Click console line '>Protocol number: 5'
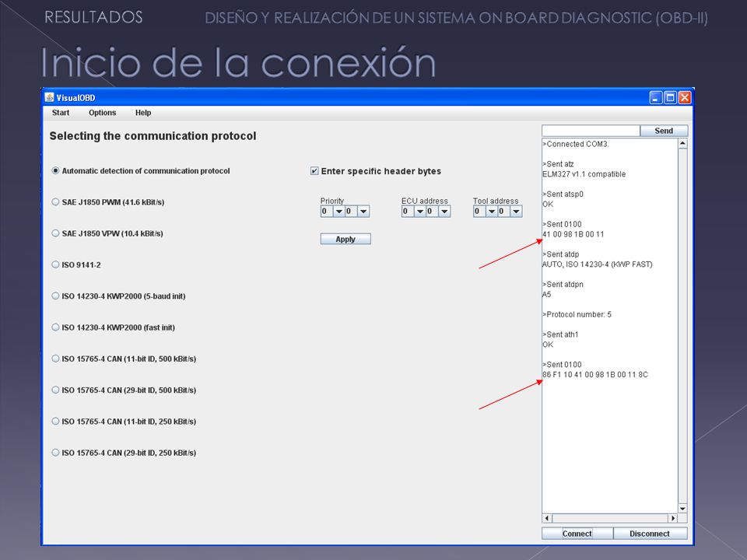This screenshot has width=747, height=560. 577,314
